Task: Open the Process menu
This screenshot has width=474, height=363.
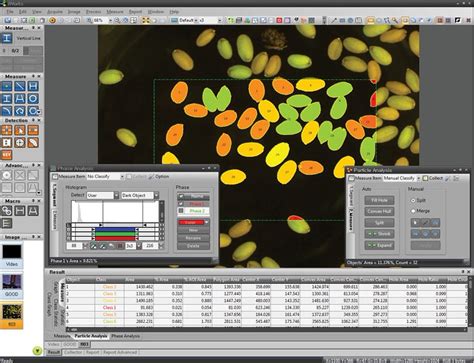Action: click(x=94, y=12)
